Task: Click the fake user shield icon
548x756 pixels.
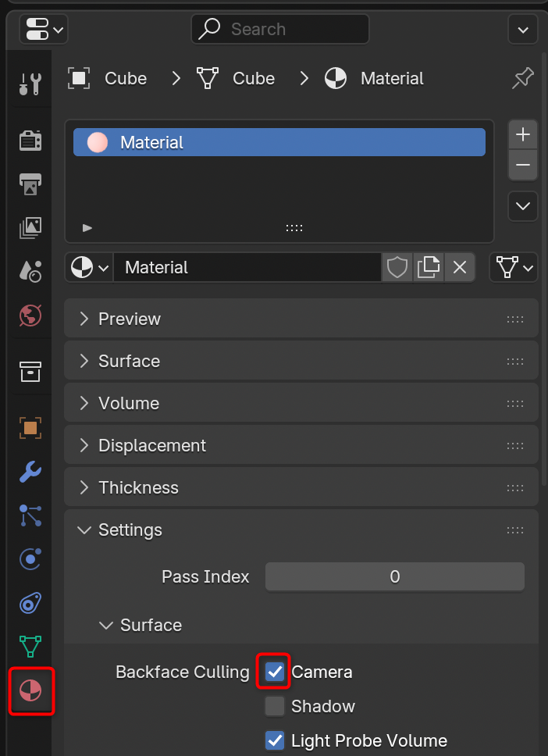Action: (397, 268)
